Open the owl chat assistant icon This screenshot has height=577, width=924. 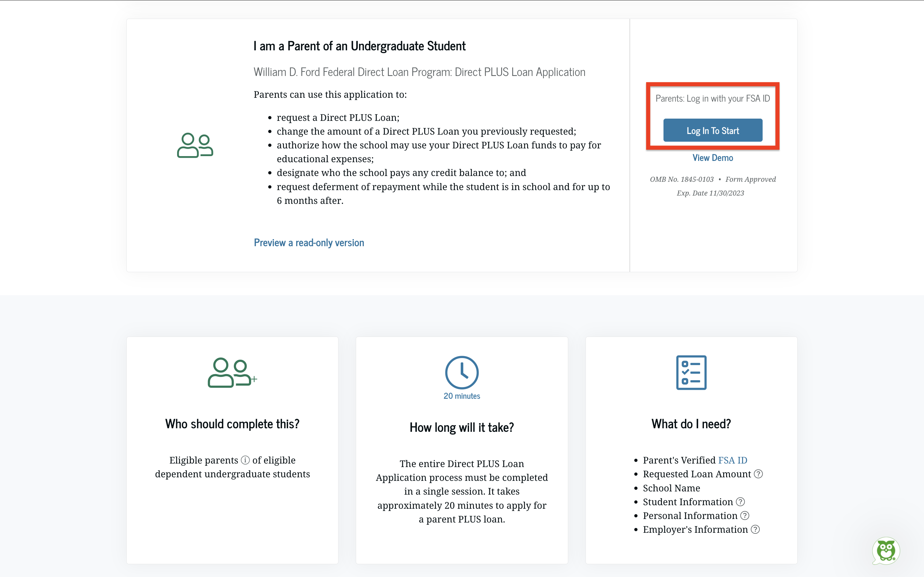point(886,551)
